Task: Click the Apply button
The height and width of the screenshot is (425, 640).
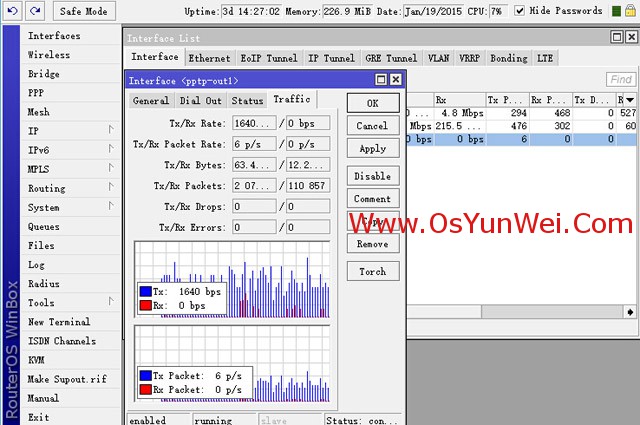Action: pyautogui.click(x=372, y=149)
